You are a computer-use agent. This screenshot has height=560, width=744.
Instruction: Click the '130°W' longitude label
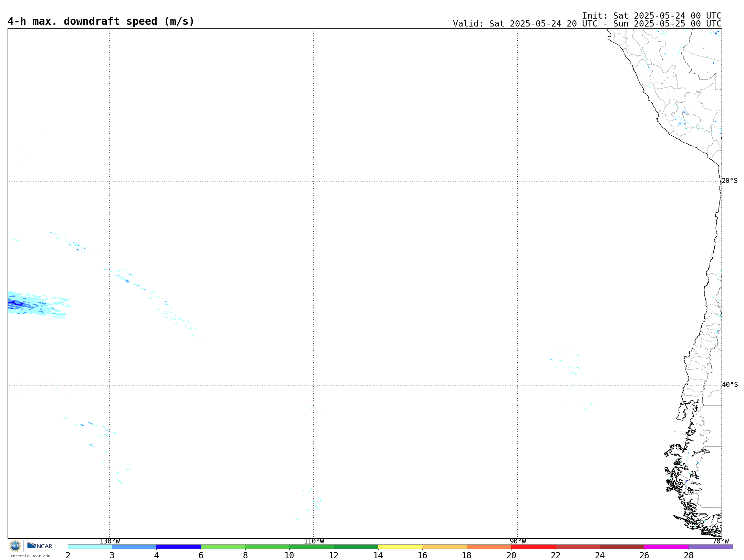coord(110,541)
